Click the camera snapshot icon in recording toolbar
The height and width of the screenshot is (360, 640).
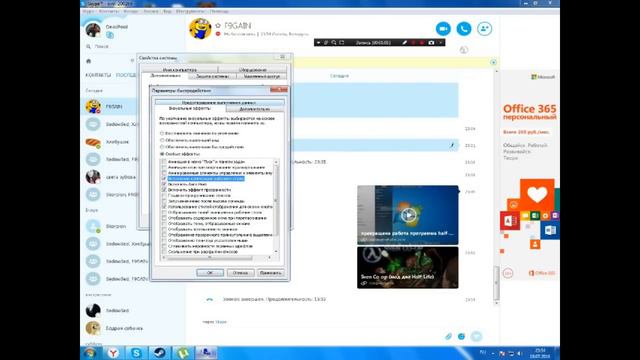click(431, 42)
